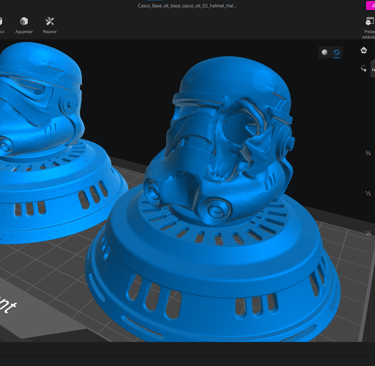Open the Piezas estándar library
375x366 pixels.
369,27
